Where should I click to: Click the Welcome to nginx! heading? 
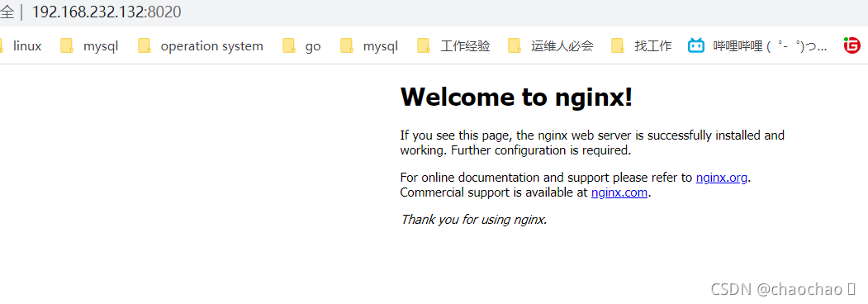(x=516, y=97)
